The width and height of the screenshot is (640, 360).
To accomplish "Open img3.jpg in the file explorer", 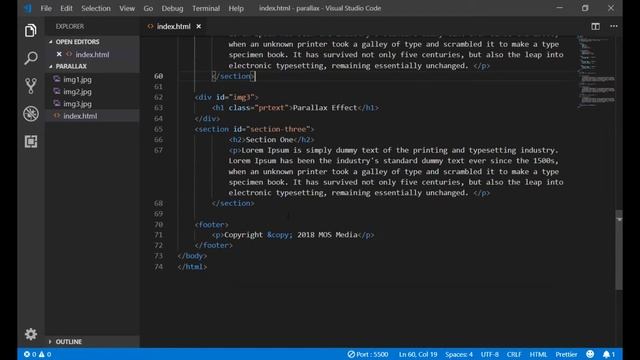I will coord(77,104).
